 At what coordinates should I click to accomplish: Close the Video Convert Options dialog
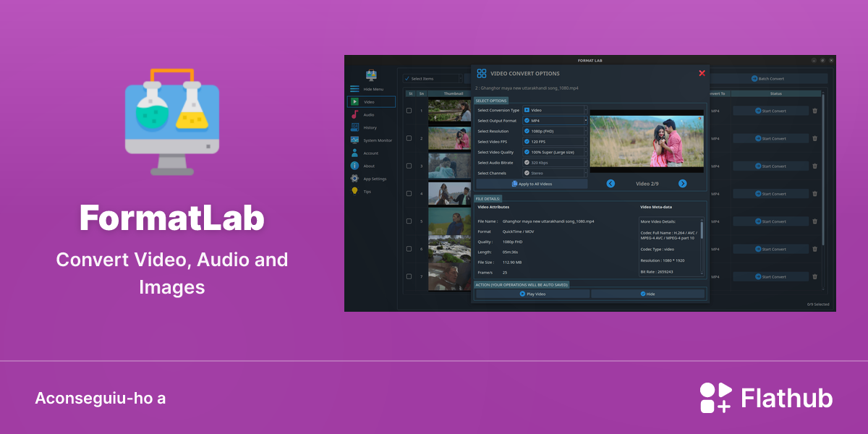(702, 73)
